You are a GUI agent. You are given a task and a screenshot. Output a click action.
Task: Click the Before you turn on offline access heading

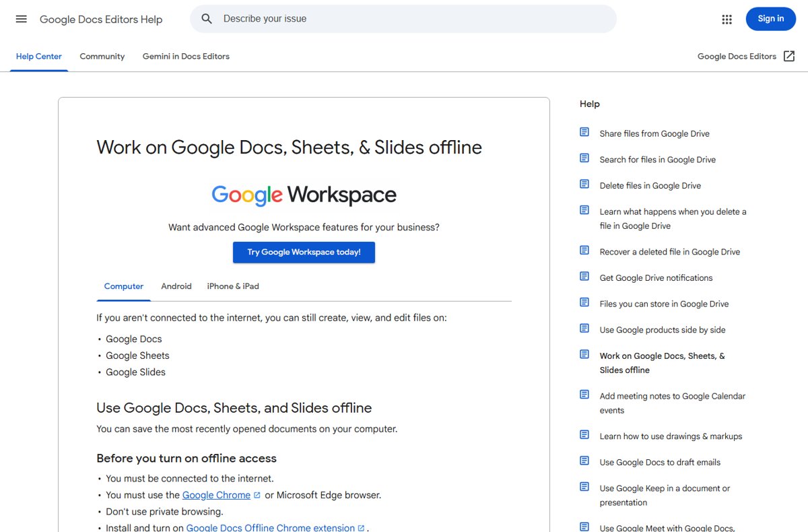pos(187,459)
